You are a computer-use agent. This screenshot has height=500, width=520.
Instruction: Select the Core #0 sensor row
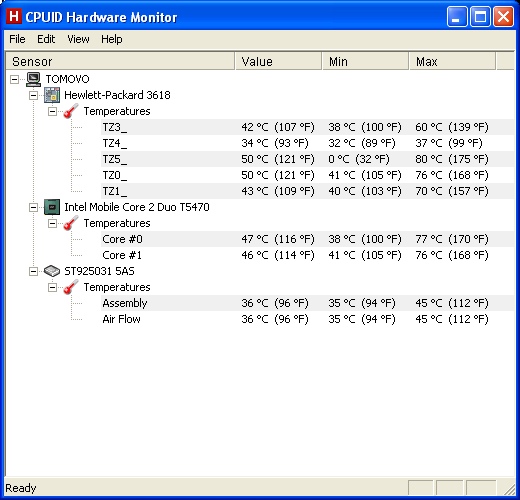pyautogui.click(x=307, y=239)
